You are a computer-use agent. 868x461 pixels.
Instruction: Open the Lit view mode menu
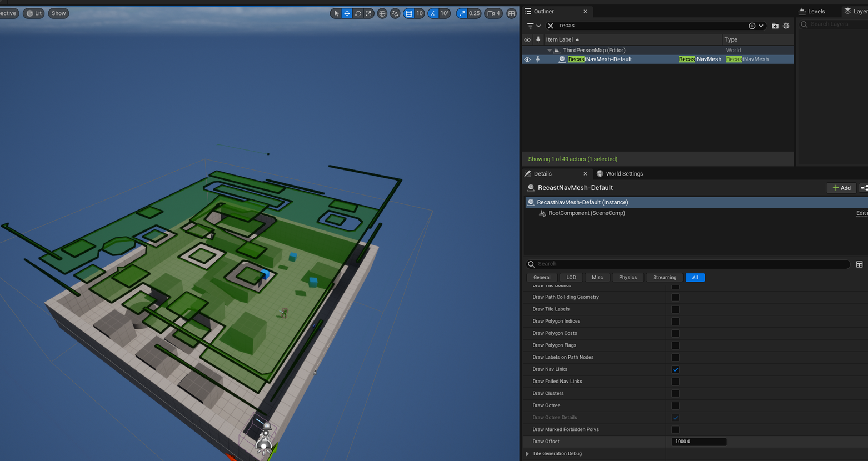34,13
